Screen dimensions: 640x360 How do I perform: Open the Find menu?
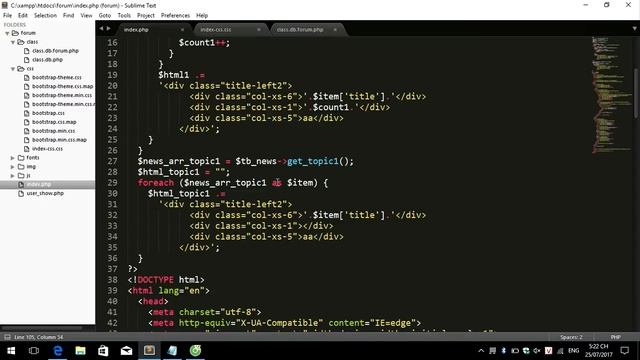69,16
